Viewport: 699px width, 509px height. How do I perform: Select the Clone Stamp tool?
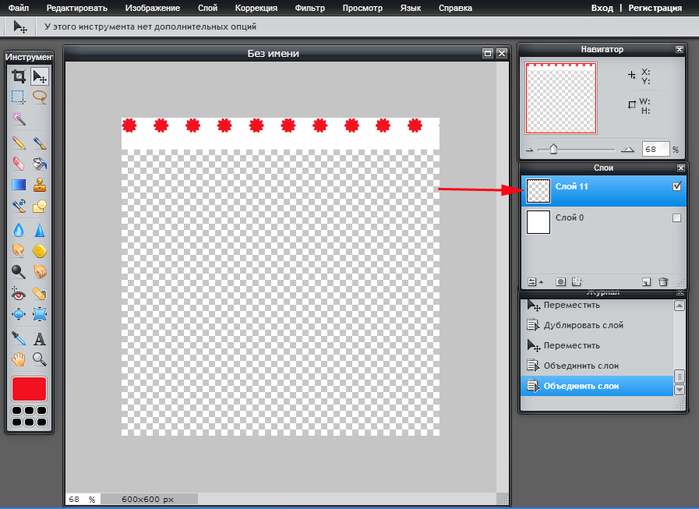40,185
